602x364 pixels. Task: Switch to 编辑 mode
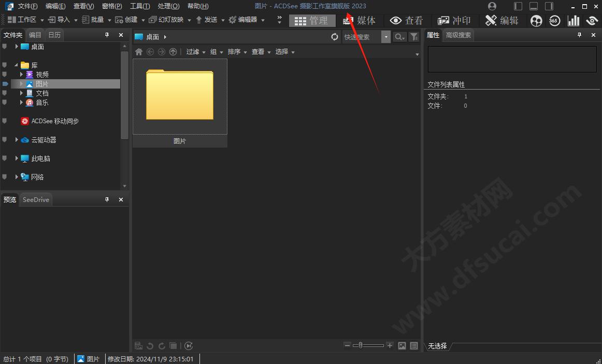click(501, 21)
